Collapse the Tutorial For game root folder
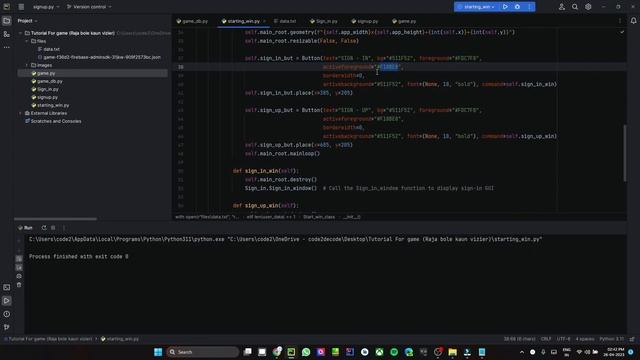The height and width of the screenshot is (360, 640). click(20, 33)
